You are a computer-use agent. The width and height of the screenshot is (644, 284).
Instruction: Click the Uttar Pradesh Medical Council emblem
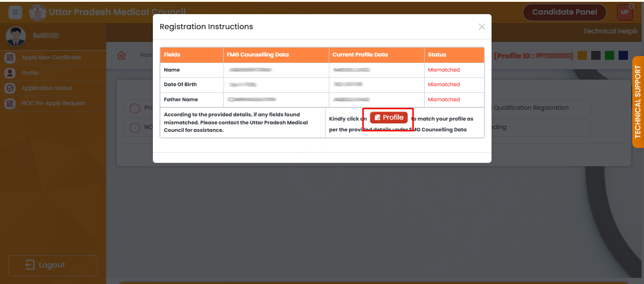pos(38,12)
